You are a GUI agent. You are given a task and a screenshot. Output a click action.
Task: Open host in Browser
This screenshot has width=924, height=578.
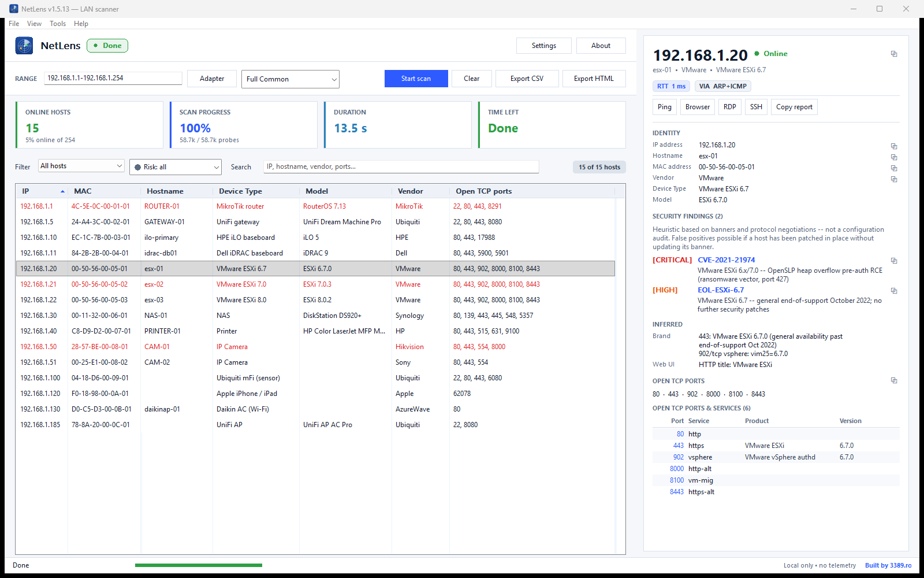[x=698, y=107]
